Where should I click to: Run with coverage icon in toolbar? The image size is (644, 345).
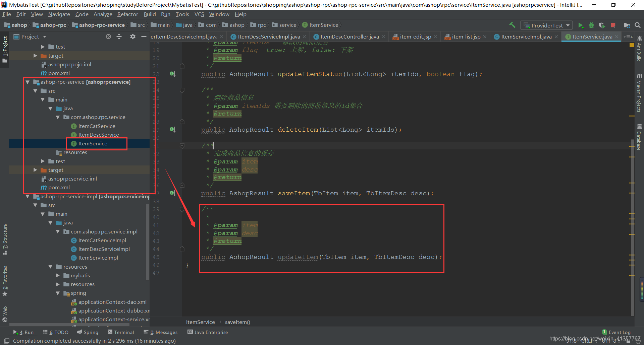tap(602, 25)
